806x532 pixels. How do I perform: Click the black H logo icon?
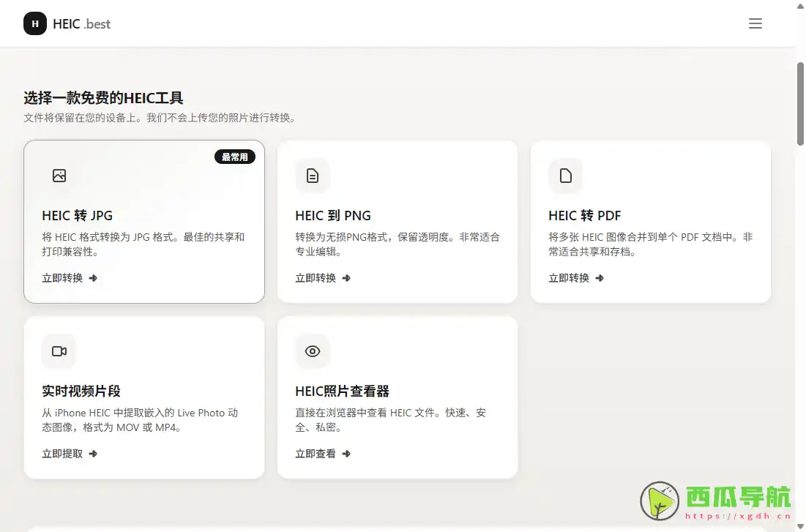pyautogui.click(x=35, y=23)
